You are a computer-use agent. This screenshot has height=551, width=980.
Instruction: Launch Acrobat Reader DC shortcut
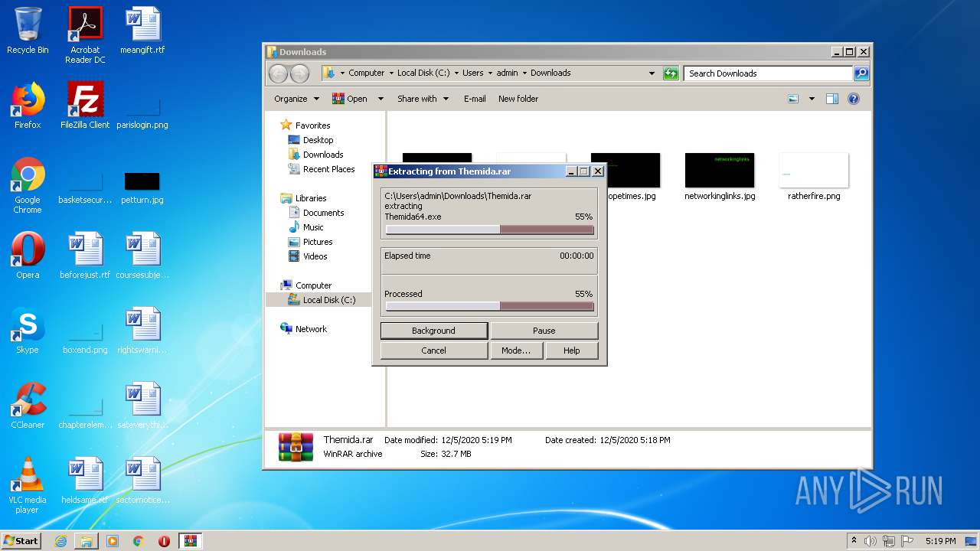(x=85, y=35)
